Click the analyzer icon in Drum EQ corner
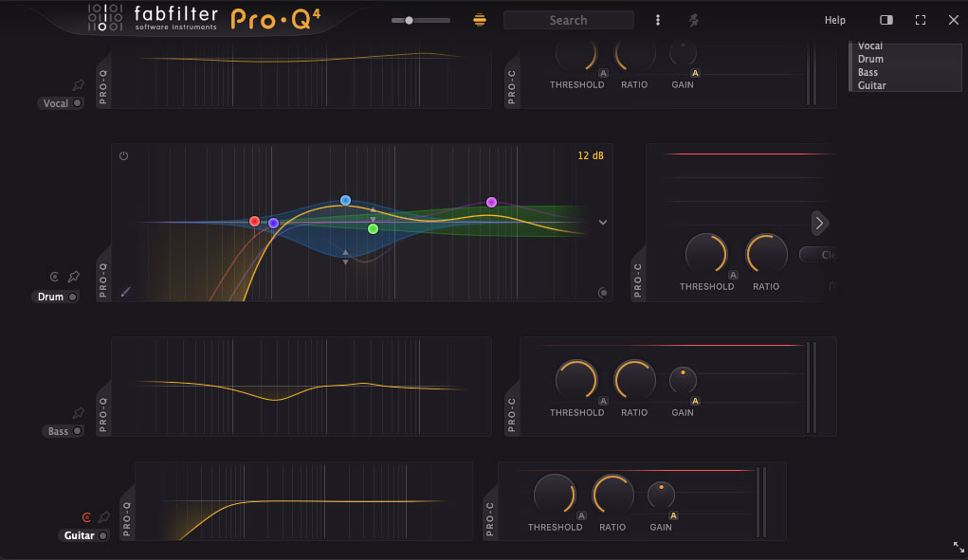This screenshot has height=560, width=968. (x=603, y=293)
